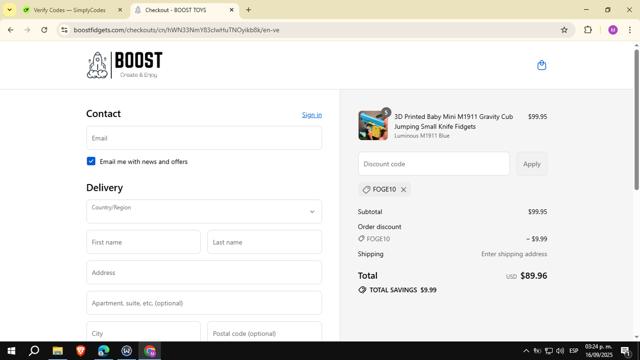The image size is (640, 360).
Task: Focus the Address field
Action: click(204, 272)
